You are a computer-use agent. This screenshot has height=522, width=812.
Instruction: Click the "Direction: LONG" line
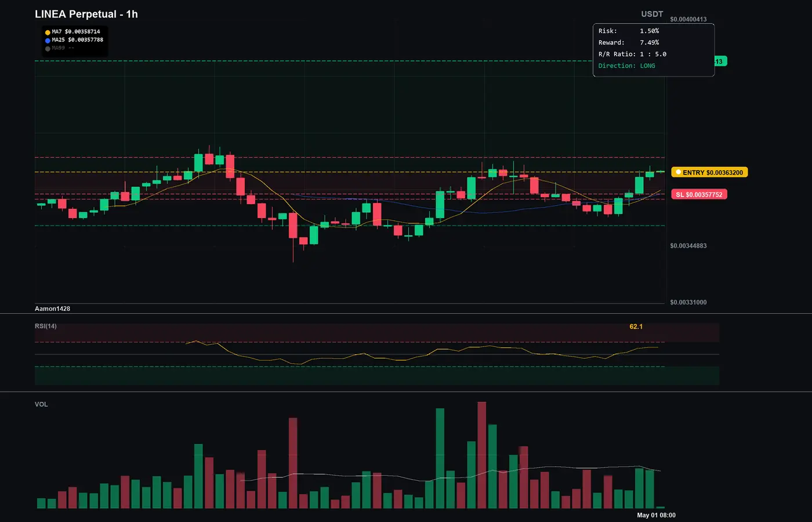[627, 66]
